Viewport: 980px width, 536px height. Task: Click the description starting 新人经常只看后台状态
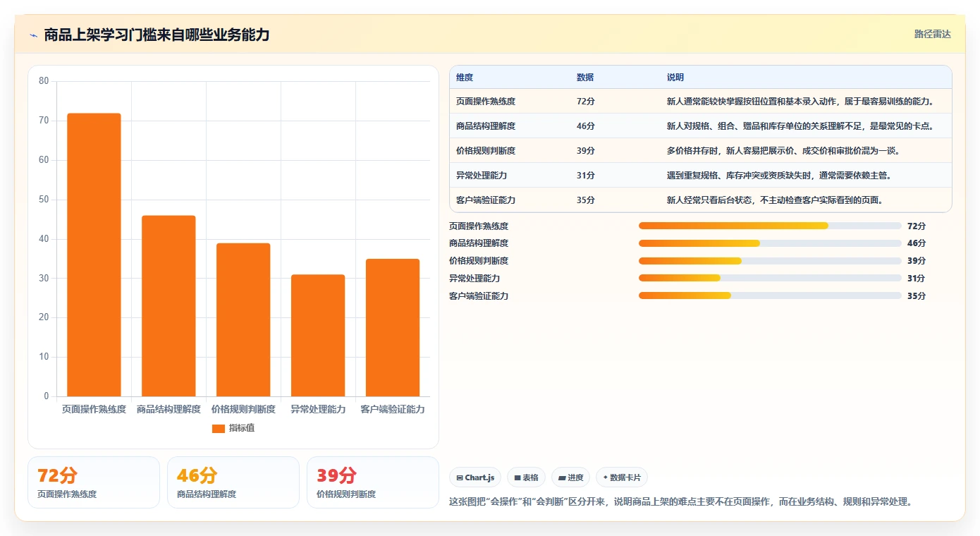tap(775, 200)
